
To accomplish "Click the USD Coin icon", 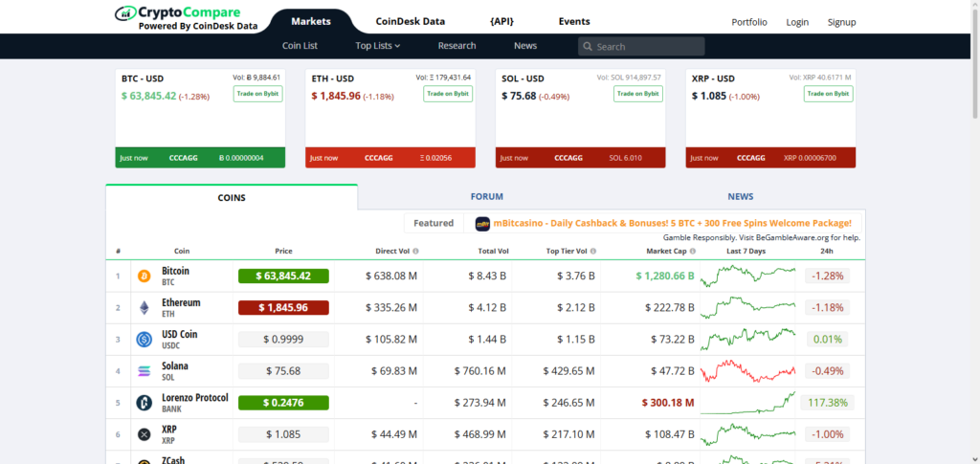I will point(144,340).
